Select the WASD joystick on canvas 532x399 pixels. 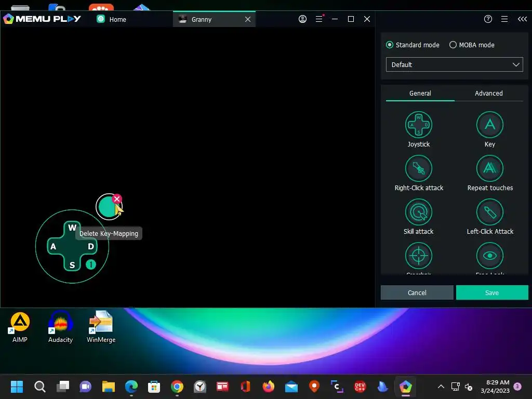[x=72, y=246]
